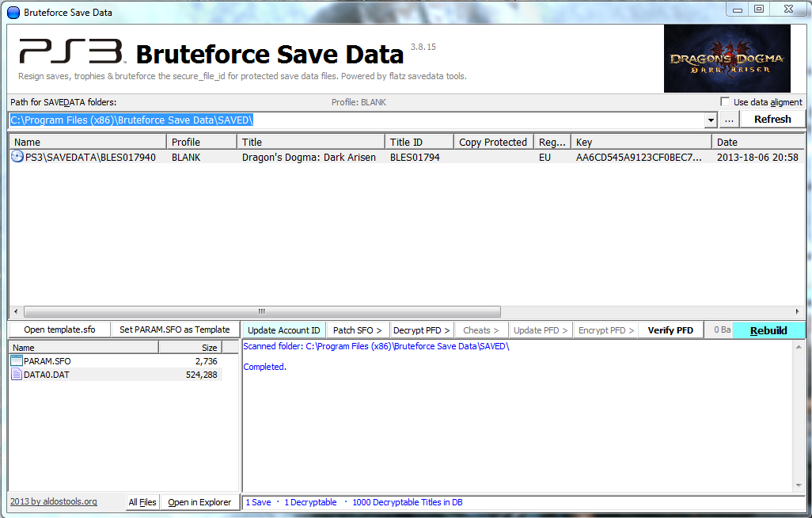Image resolution: width=812 pixels, height=518 pixels.
Task: Click the Dragon's Dogma: Dark Arisen title cell
Action: (x=309, y=157)
